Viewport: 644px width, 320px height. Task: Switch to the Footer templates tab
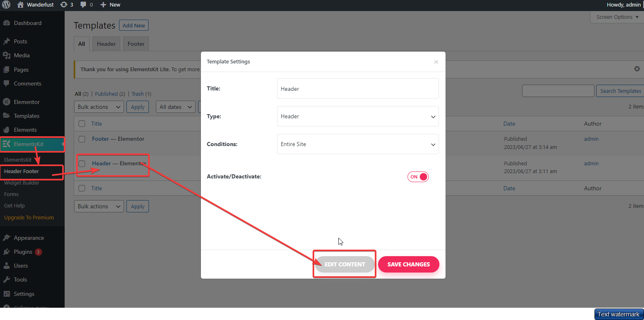136,44
